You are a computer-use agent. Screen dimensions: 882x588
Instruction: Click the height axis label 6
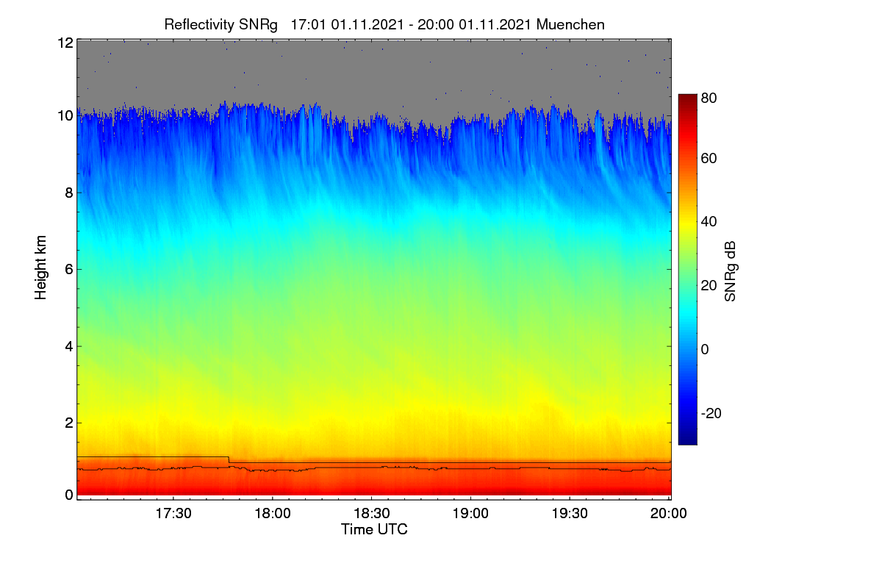[69, 269]
